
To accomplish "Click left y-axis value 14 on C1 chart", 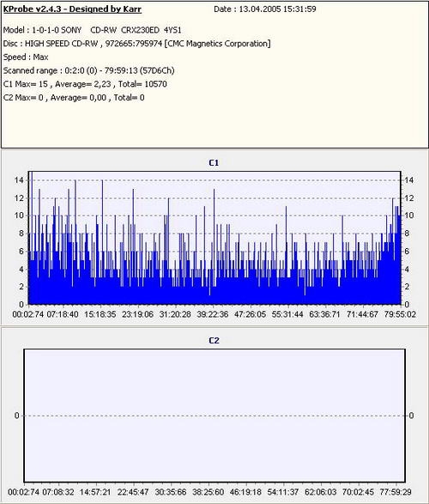I will coord(20,180).
